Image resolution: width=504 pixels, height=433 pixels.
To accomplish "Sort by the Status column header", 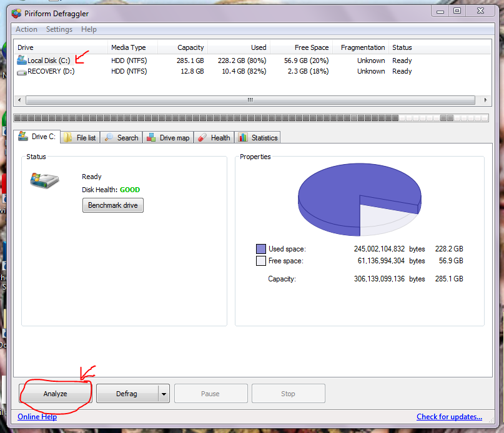I will (440, 47).
